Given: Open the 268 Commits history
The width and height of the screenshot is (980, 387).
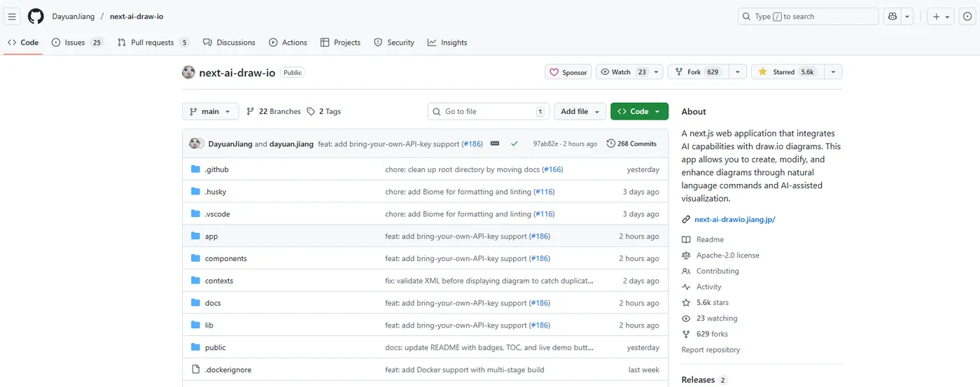Looking at the screenshot, I should (x=631, y=143).
